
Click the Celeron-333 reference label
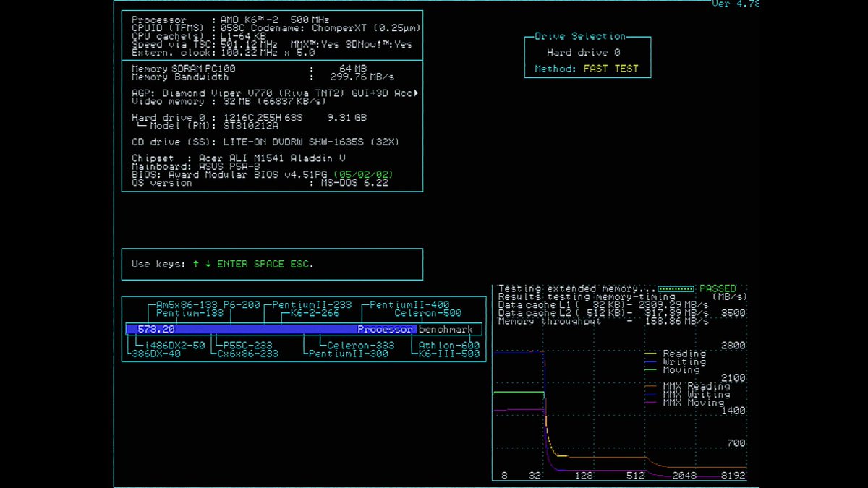point(361,346)
